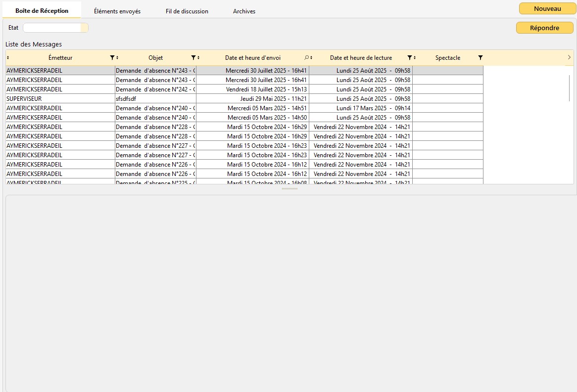Expand more columns with the right chevron
The width and height of the screenshot is (577, 392).
point(569,57)
